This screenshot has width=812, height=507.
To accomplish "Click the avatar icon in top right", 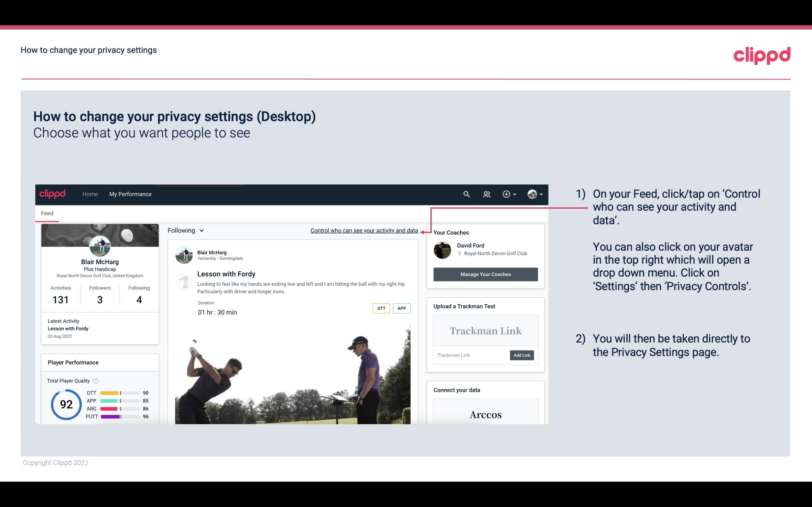I will click(531, 194).
